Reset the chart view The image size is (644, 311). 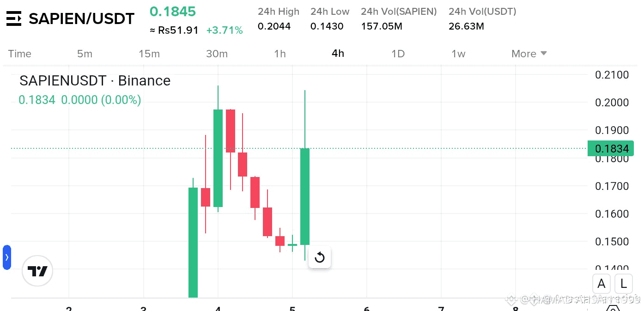pos(320,257)
